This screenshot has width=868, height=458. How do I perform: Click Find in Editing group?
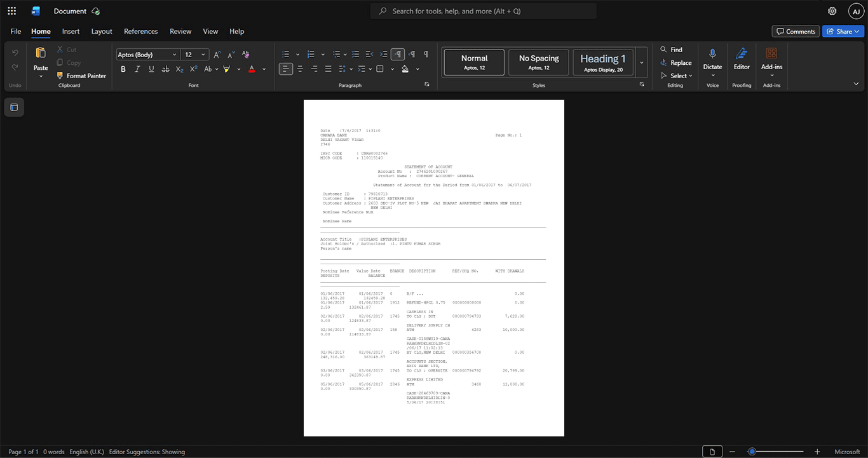tap(671, 50)
